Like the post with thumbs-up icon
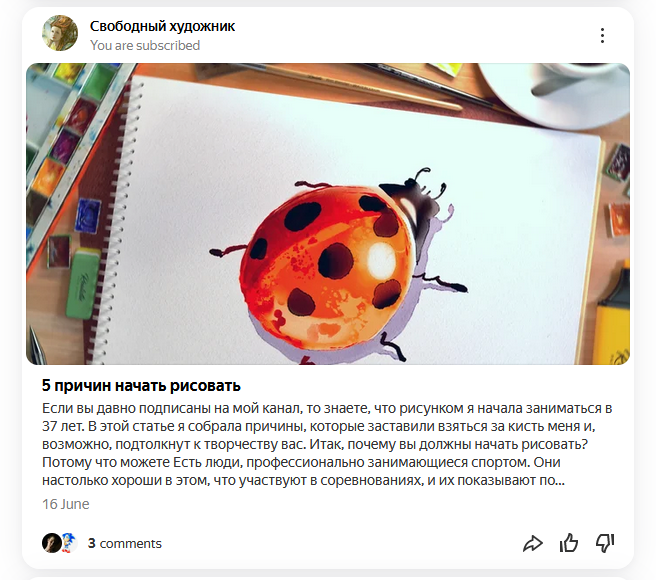 click(x=569, y=543)
